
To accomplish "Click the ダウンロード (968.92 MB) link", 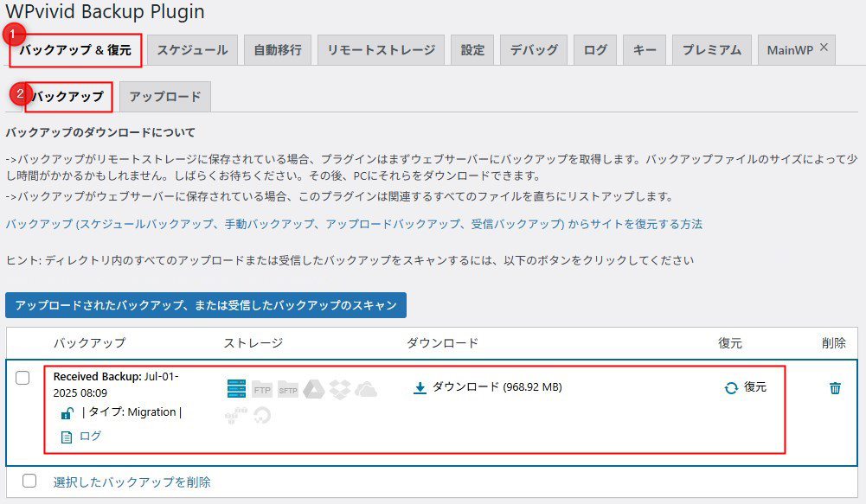I will [x=497, y=387].
